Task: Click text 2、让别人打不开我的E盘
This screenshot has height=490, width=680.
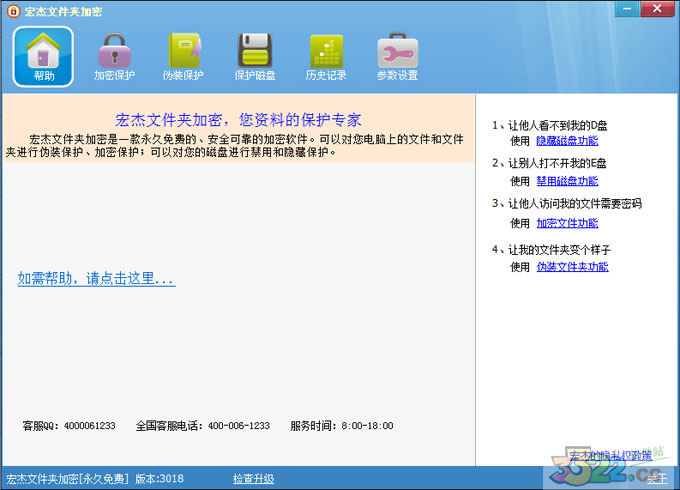Action: click(549, 163)
